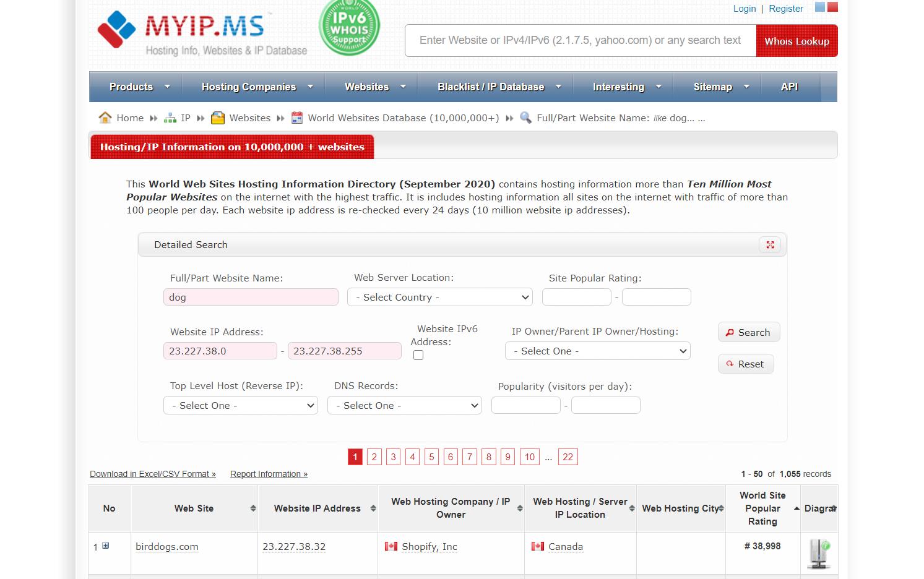This screenshot has width=924, height=579.
Task: Click the second Site Popular Rating field
Action: click(657, 298)
